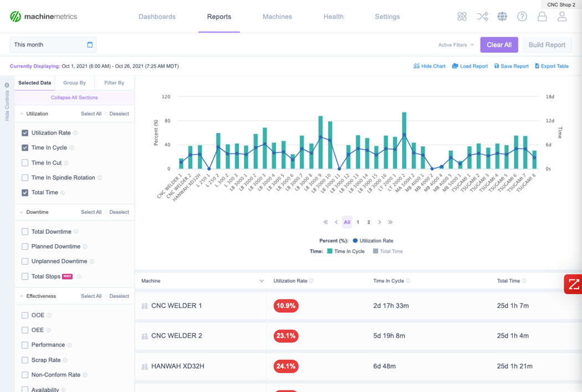This screenshot has height=392, width=582.
Task: Go to chart page 2
Action: 369,222
